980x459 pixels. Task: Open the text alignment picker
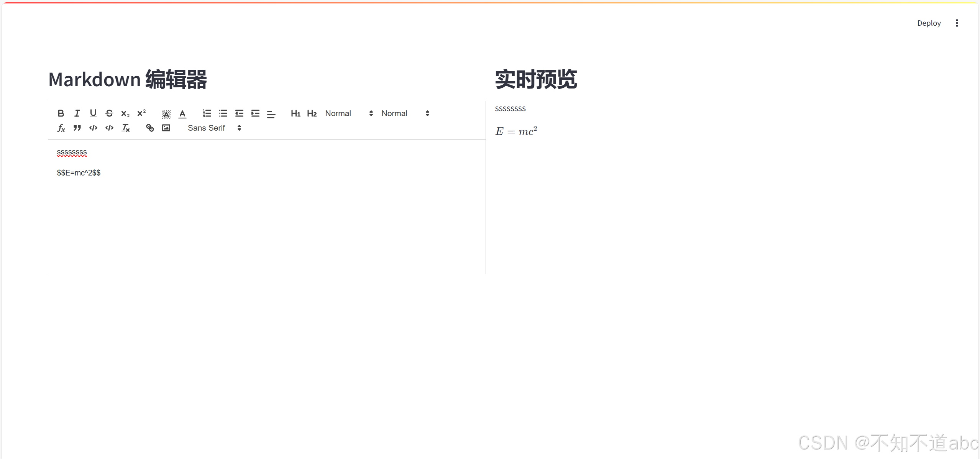pyautogui.click(x=271, y=114)
